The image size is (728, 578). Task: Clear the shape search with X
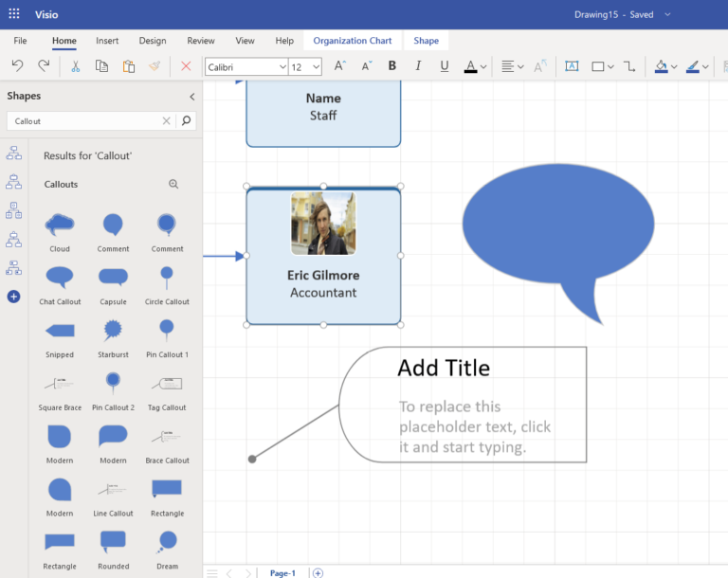tap(166, 121)
